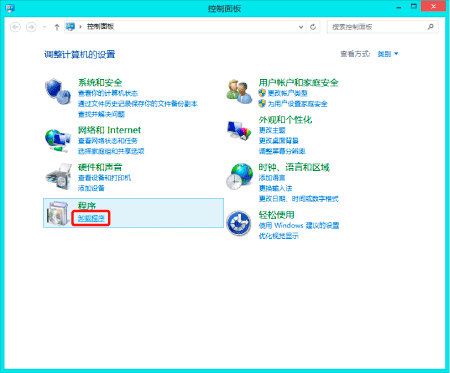The image size is (450, 373).
Task: Click the Appearance and Personalization monitor icon
Action: pos(239,130)
